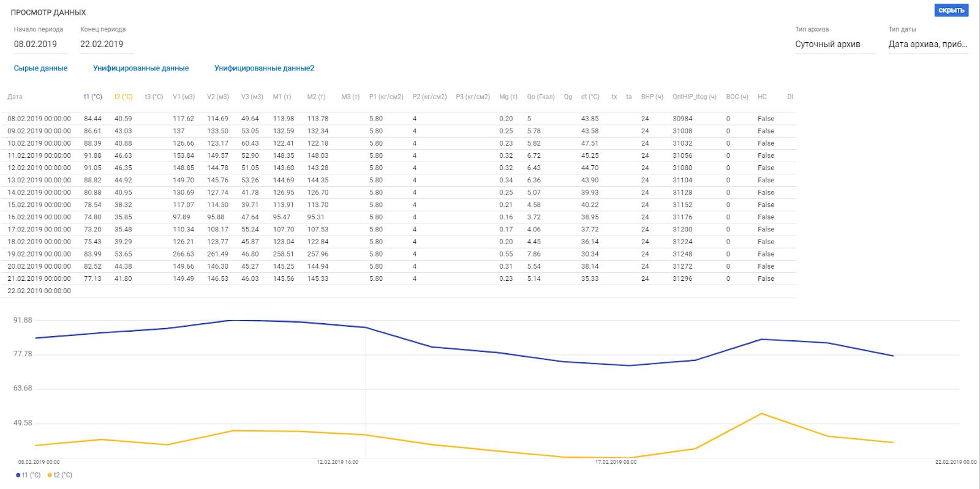Image resolution: width=980 pixels, height=489 pixels.
Task: Toggle the V3 (м3) column header
Action: pyautogui.click(x=252, y=97)
